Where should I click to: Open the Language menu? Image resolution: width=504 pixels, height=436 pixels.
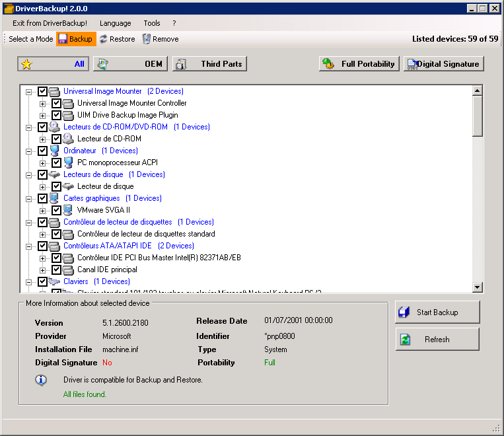[115, 23]
